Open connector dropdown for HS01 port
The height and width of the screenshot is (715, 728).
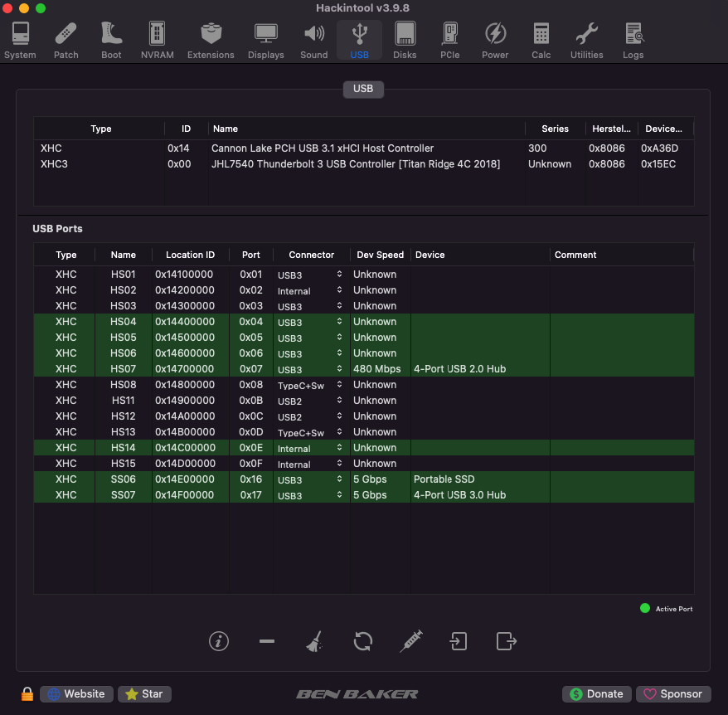(339, 275)
